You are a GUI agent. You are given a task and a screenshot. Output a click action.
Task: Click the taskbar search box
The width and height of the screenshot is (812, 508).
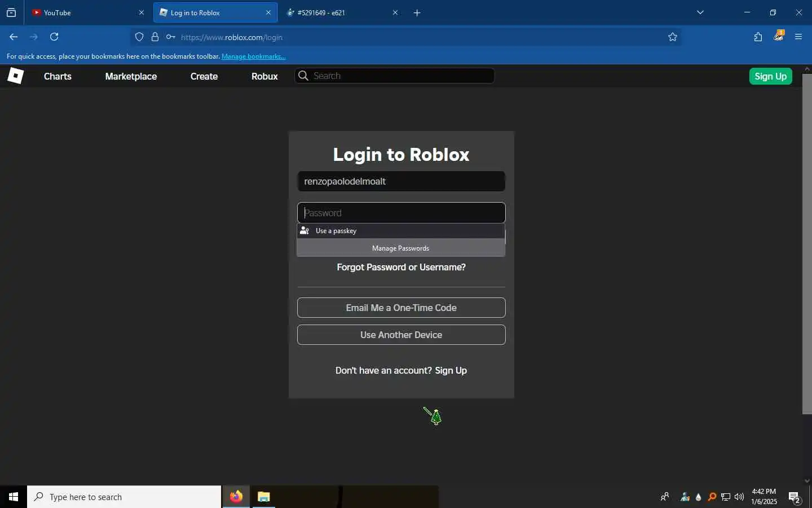tap(124, 497)
